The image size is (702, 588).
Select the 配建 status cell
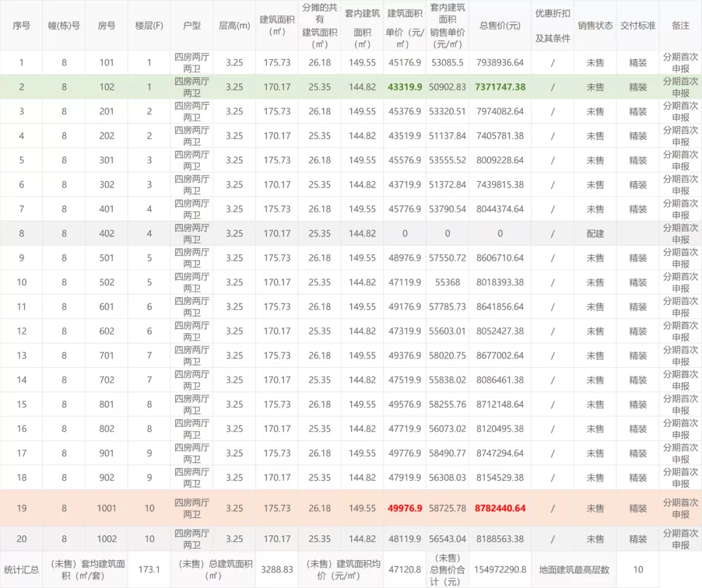tap(595, 233)
